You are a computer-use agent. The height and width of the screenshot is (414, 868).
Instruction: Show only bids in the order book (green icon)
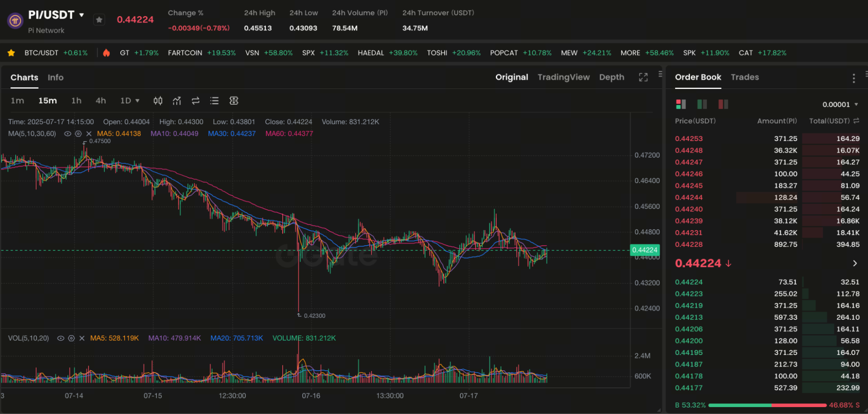[702, 104]
